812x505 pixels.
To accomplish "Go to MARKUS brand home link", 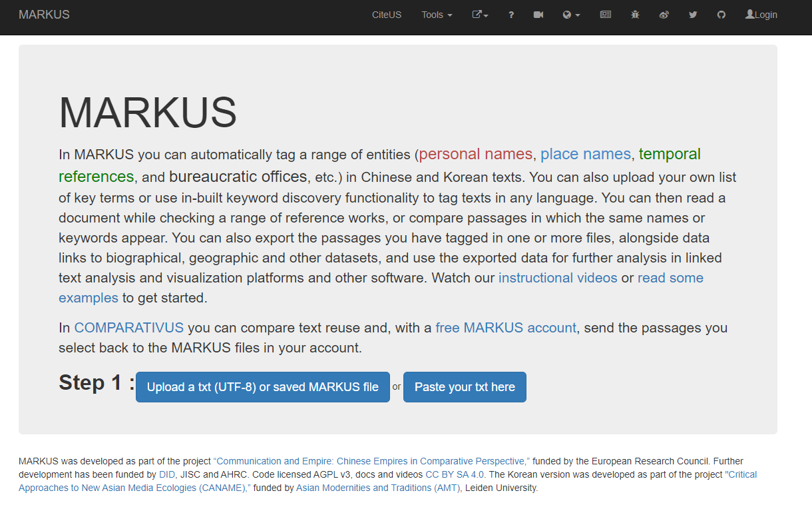I will click(44, 15).
